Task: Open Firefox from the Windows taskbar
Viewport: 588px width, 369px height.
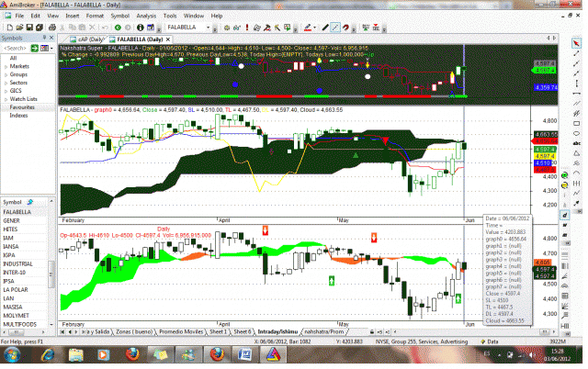Action: (131, 356)
